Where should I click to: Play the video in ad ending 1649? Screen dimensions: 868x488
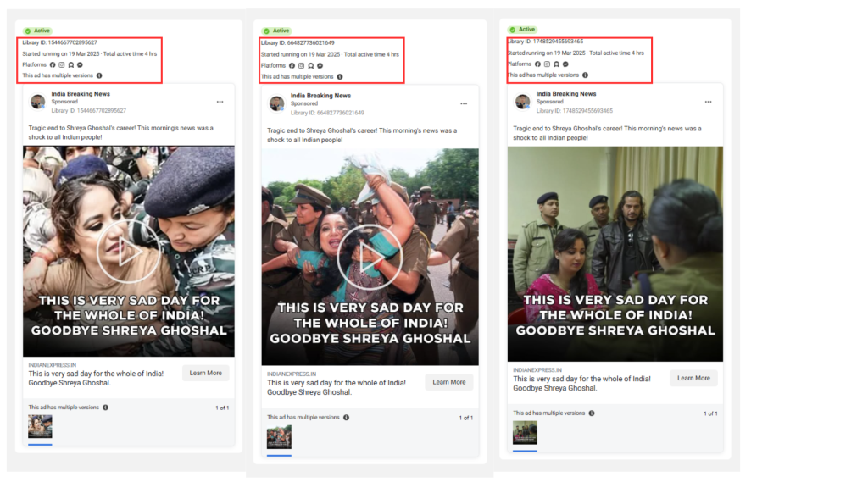tap(370, 258)
